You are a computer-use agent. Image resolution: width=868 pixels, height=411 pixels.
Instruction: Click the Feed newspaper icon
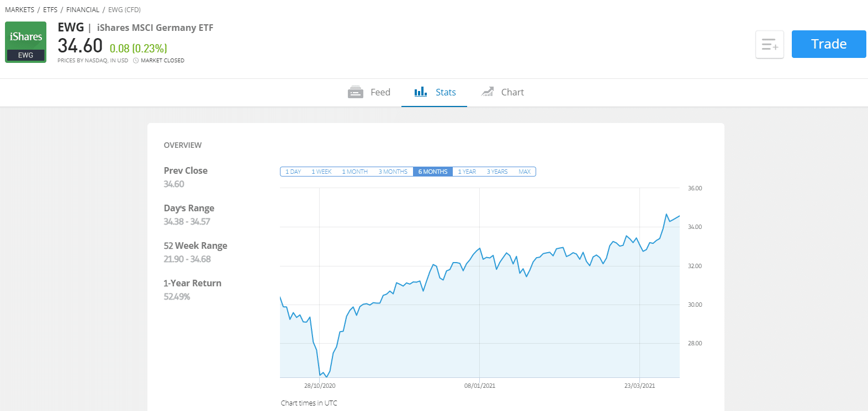point(356,92)
